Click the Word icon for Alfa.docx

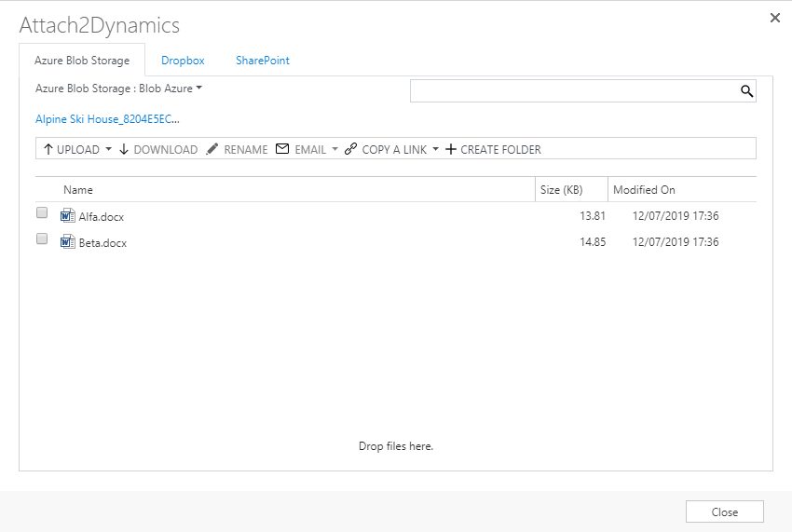[68, 216]
